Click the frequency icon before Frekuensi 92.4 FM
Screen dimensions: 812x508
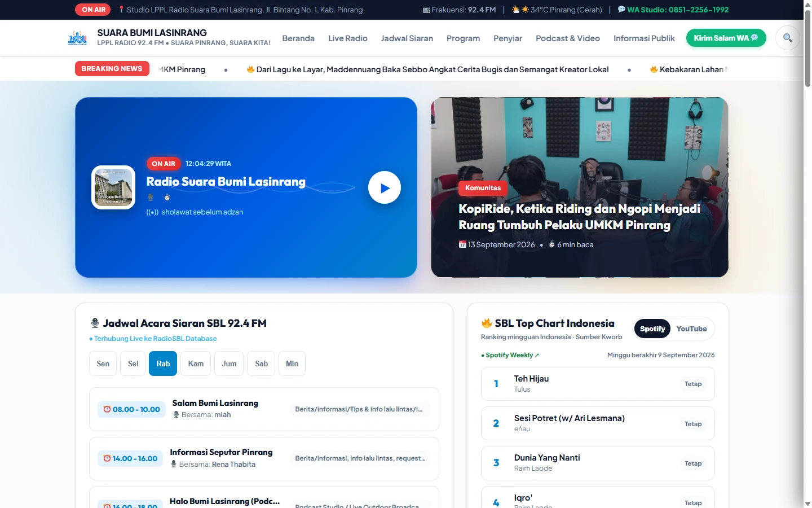tap(426, 10)
